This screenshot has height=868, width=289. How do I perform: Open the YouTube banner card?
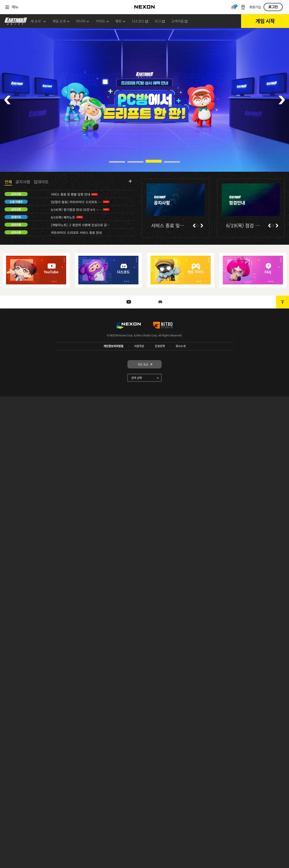click(36, 270)
